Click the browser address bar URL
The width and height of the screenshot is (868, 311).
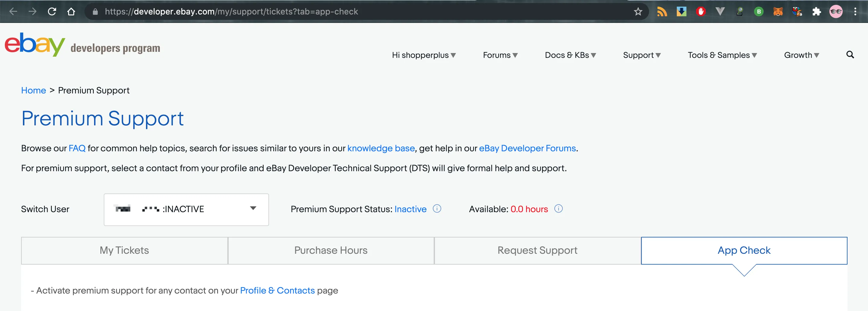(231, 12)
